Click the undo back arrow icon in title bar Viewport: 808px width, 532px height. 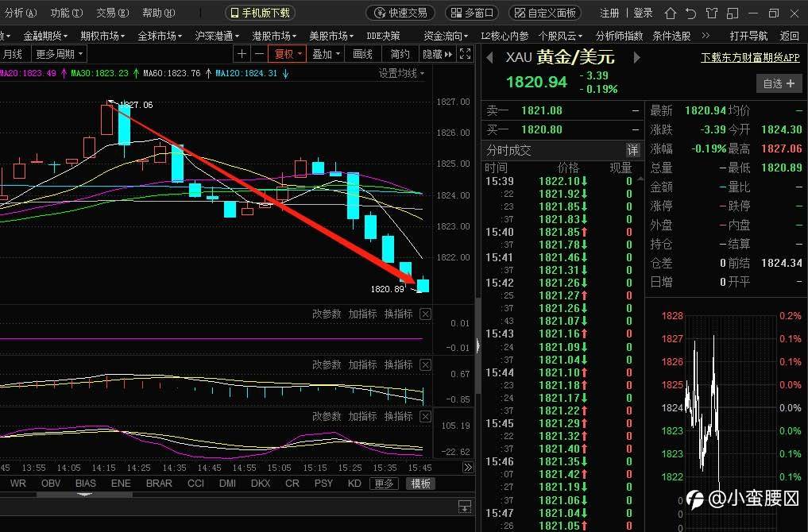click(x=690, y=13)
